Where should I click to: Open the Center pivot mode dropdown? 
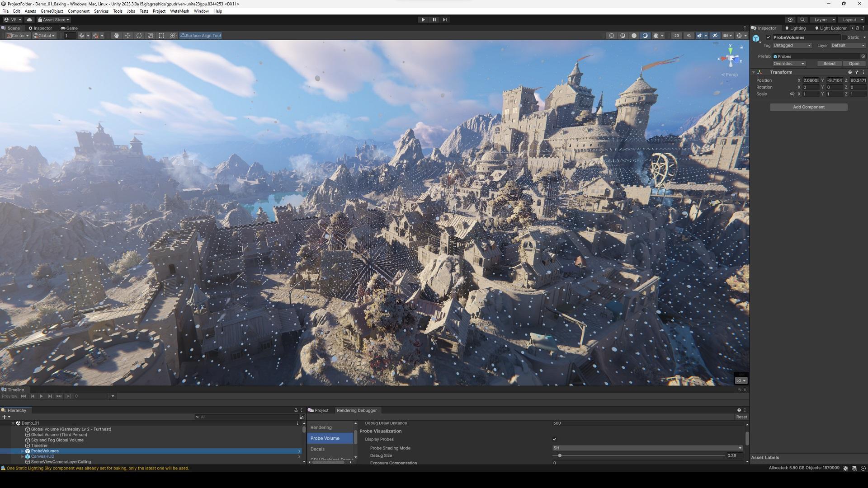click(x=18, y=36)
